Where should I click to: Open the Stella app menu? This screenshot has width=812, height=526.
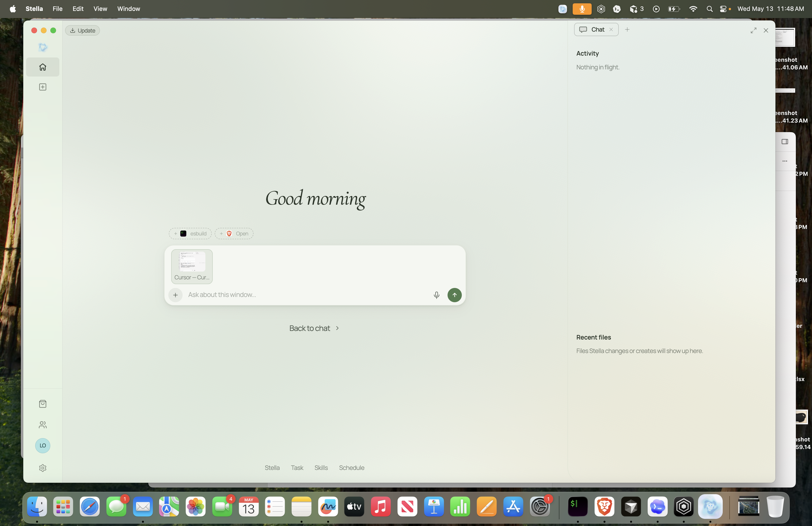[x=34, y=9]
